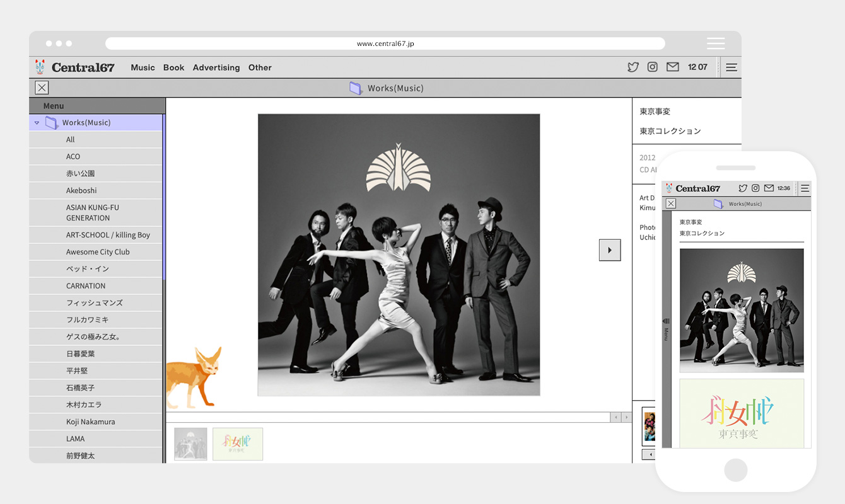The image size is (845, 504).
Task: Click the thumbnail in the right info panel
Action: coord(648,427)
